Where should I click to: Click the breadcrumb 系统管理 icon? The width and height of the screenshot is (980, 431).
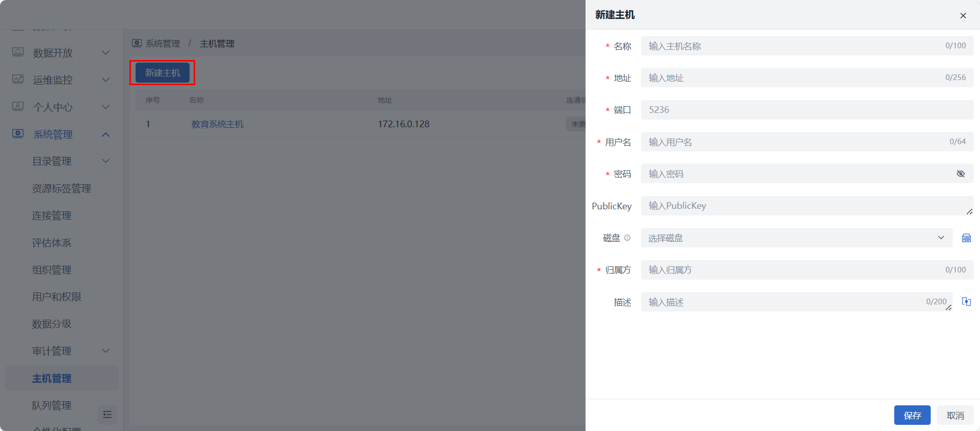(137, 43)
